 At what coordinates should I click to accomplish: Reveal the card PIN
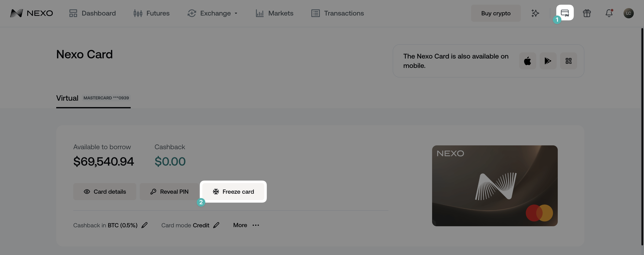point(170,192)
